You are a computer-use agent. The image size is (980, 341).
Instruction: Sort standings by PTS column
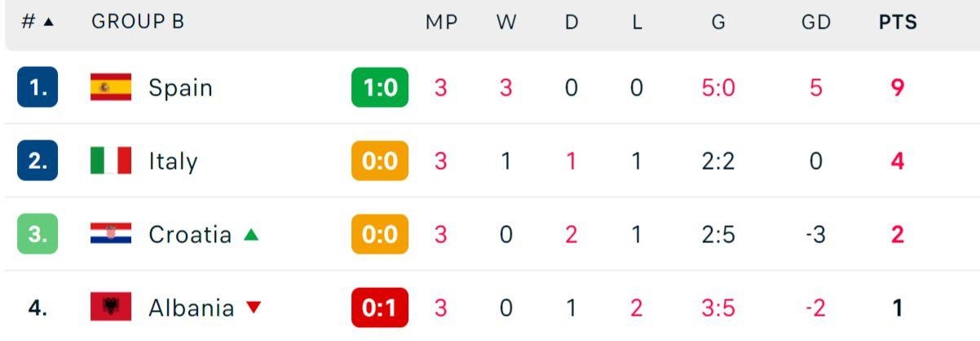pos(898,23)
